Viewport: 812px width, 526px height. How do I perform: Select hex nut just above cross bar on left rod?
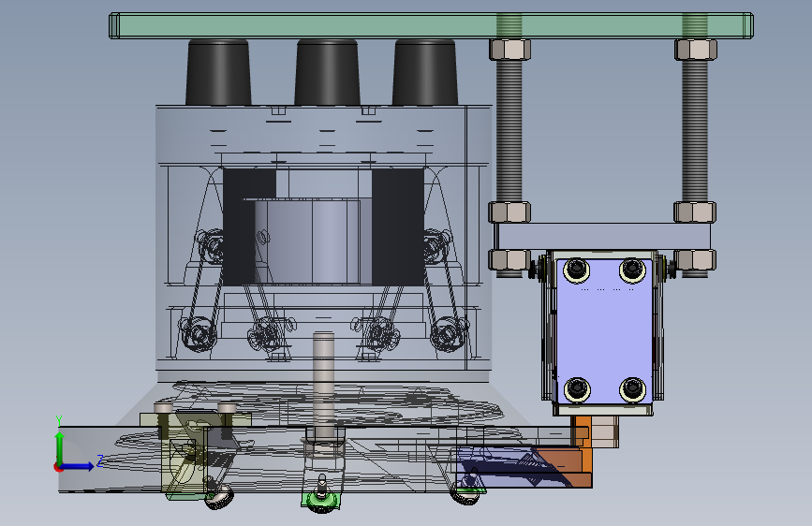point(509,212)
